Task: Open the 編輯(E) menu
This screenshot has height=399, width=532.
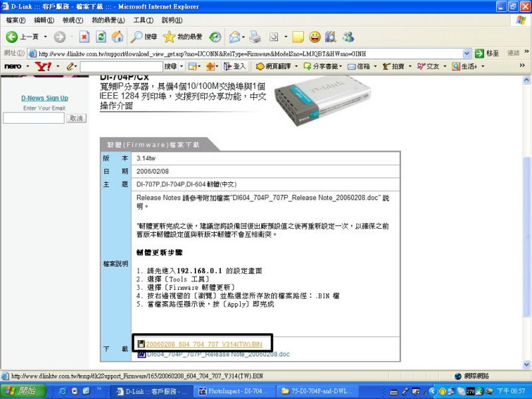Action: tap(44, 20)
